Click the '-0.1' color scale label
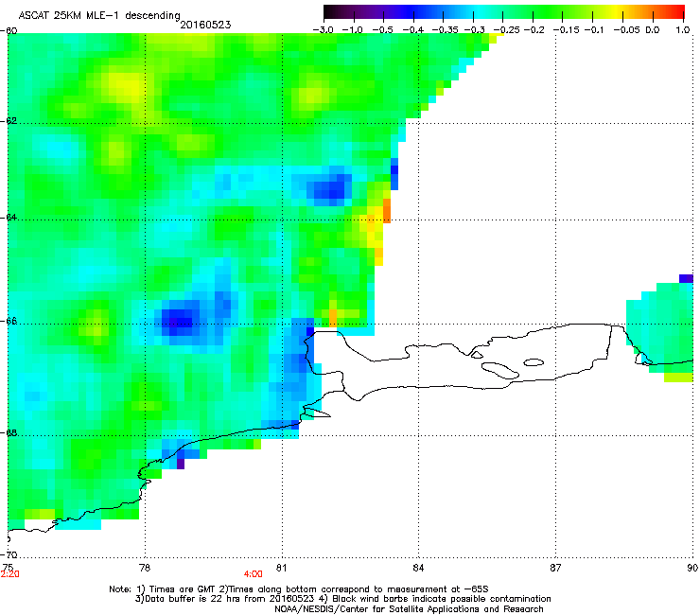700x615 pixels. [593, 30]
